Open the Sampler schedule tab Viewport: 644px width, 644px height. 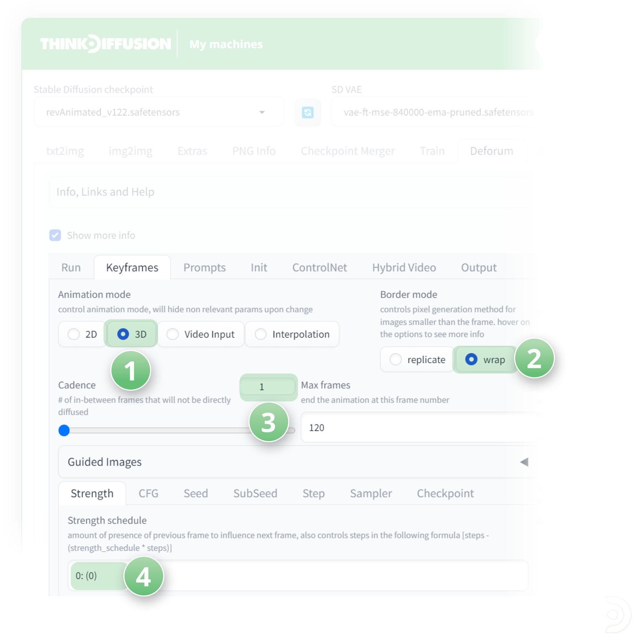click(x=371, y=493)
